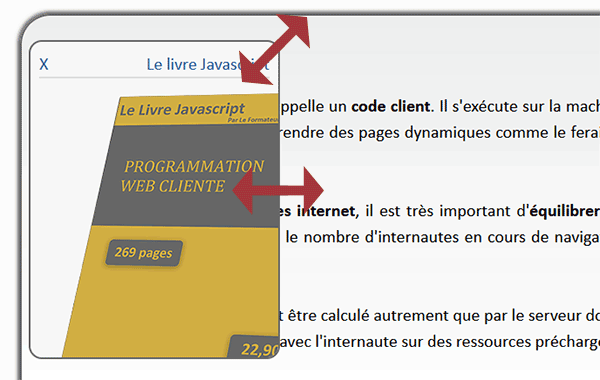Click the text 'le nombre d'internautes en cours'
The height and width of the screenshot is (380, 600).
(406, 237)
